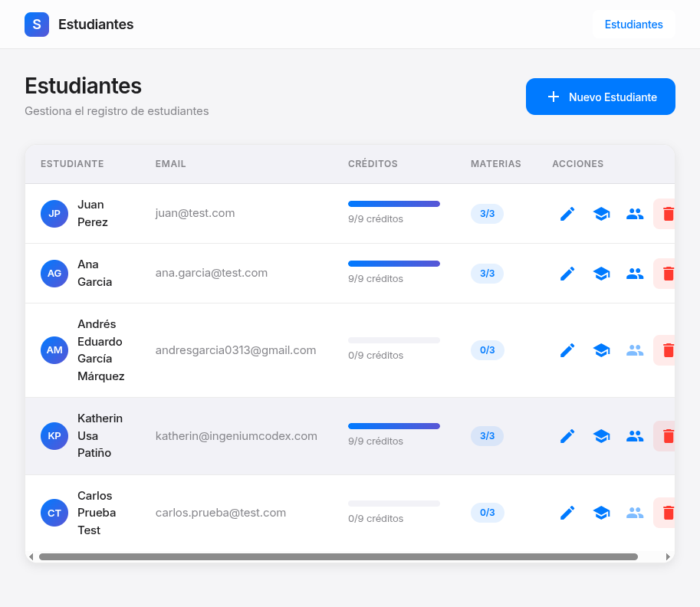This screenshot has width=700, height=607.
Task: Click the Estudiantes brand title in header
Action: point(96,25)
